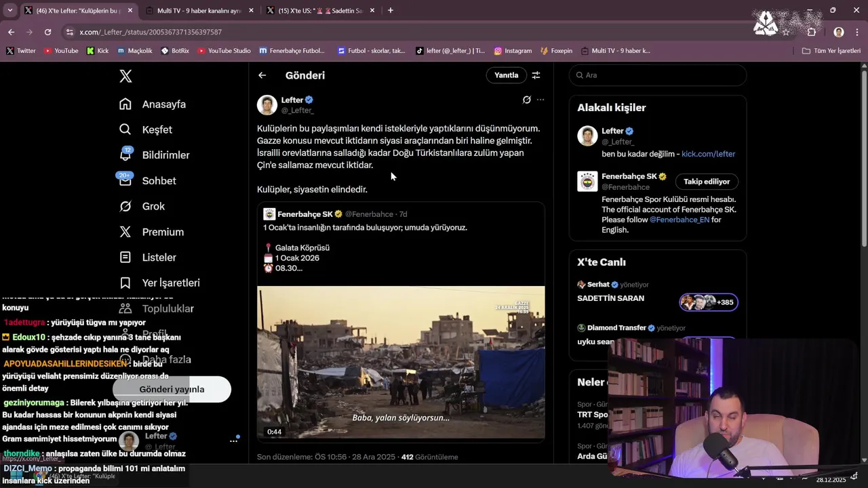The height and width of the screenshot is (488, 868).
Task: Open Instagram bookmark
Action: tap(513, 51)
